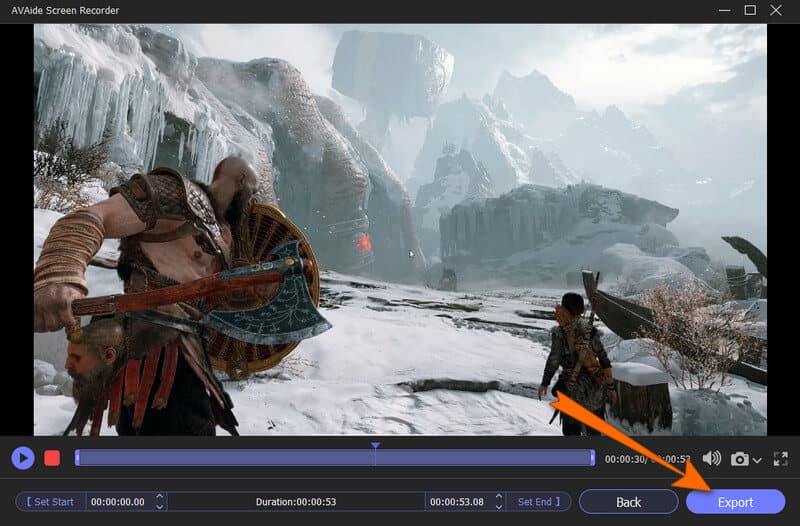Click the trim start handle on timeline

[77, 458]
